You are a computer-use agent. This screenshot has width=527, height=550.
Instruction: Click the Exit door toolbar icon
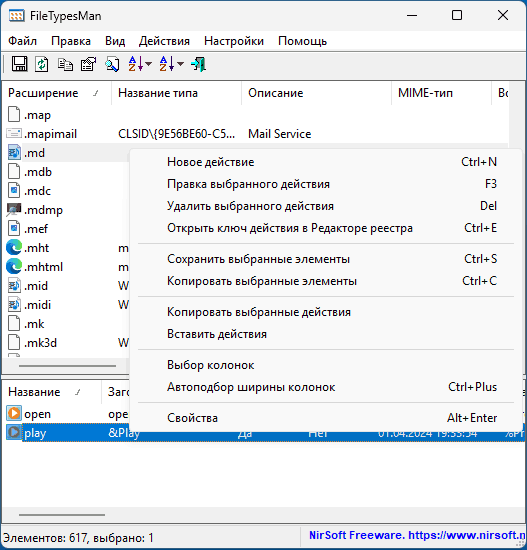tap(198, 64)
